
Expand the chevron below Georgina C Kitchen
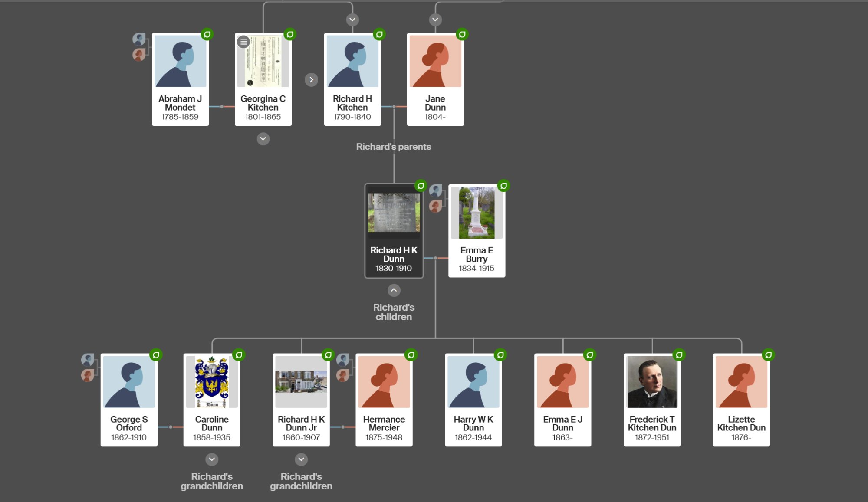click(x=263, y=138)
